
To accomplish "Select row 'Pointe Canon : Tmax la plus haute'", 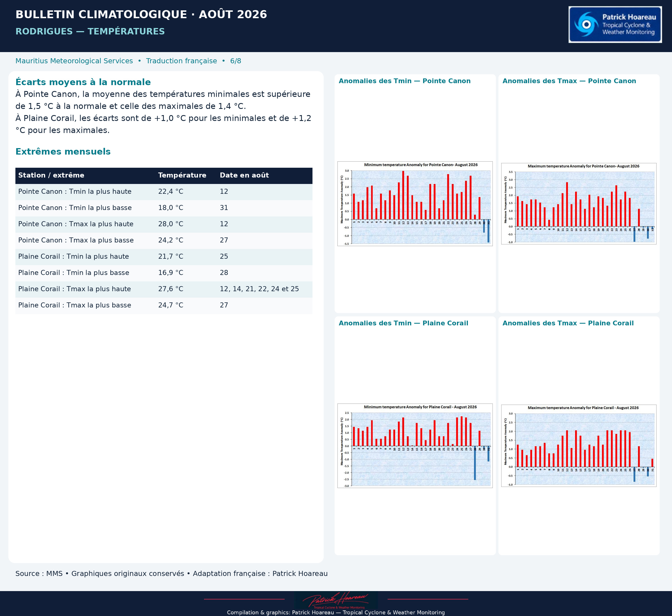I will tap(164, 224).
